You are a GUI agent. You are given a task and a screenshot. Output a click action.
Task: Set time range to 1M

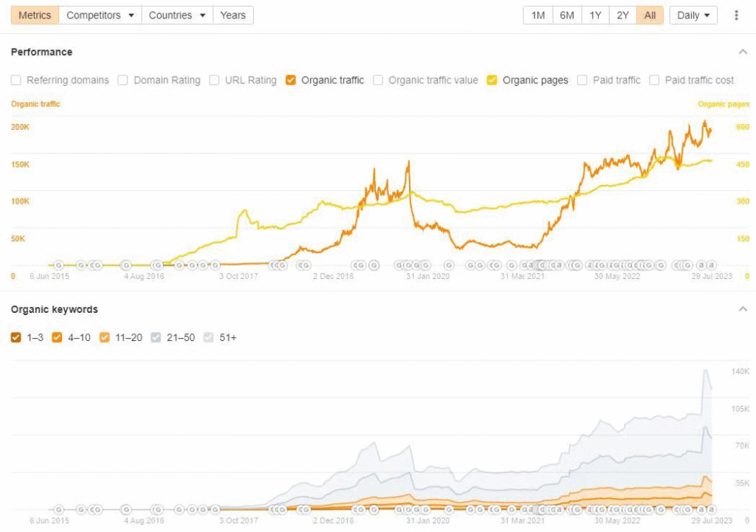pos(538,15)
